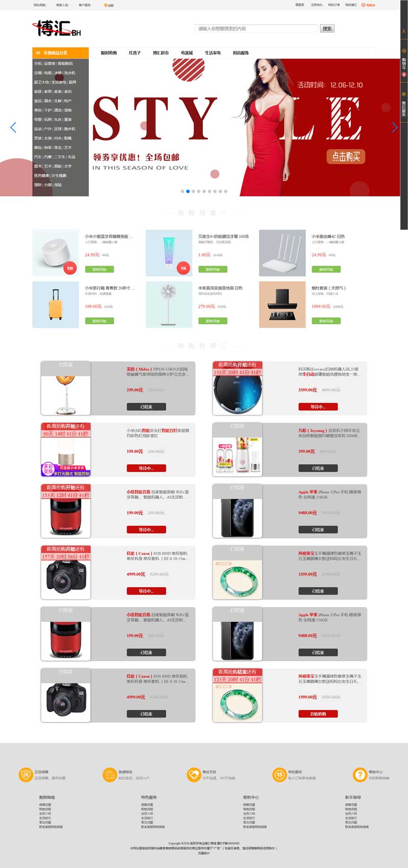Open the user account icon in right sidebar
This screenshot has height=868, width=408.
point(404,32)
